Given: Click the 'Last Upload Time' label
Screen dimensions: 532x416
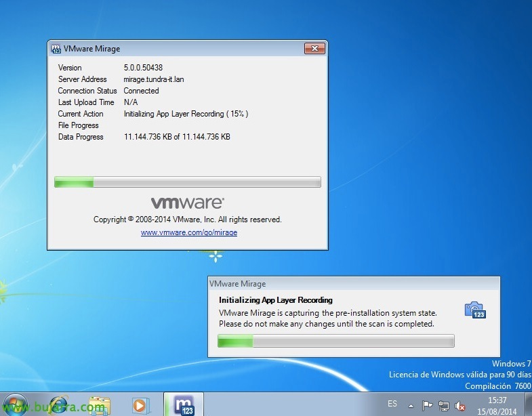Looking at the screenshot, I should point(86,102).
